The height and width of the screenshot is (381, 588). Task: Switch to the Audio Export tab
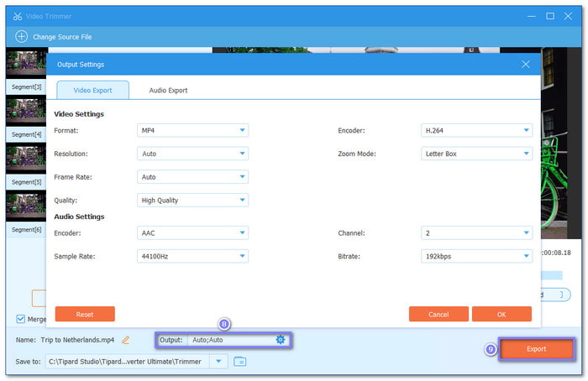tap(168, 91)
